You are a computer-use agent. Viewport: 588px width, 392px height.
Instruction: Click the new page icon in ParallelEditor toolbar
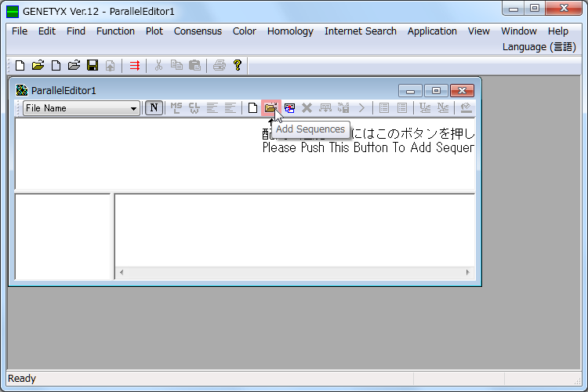252,108
